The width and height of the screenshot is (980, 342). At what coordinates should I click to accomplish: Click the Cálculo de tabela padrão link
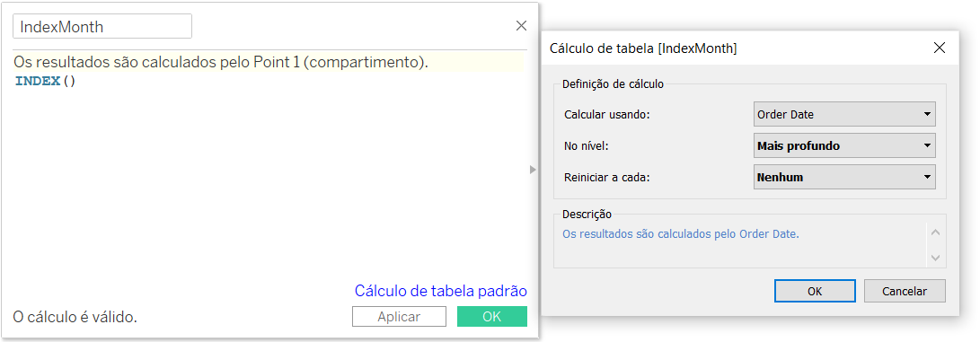441,291
